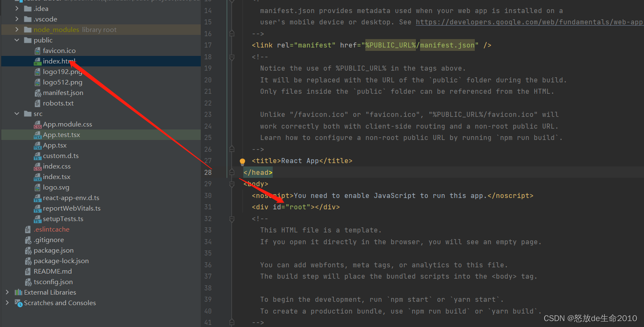Image resolution: width=644 pixels, height=327 pixels.
Task: Select robots.txt in project tree
Action: 58,103
